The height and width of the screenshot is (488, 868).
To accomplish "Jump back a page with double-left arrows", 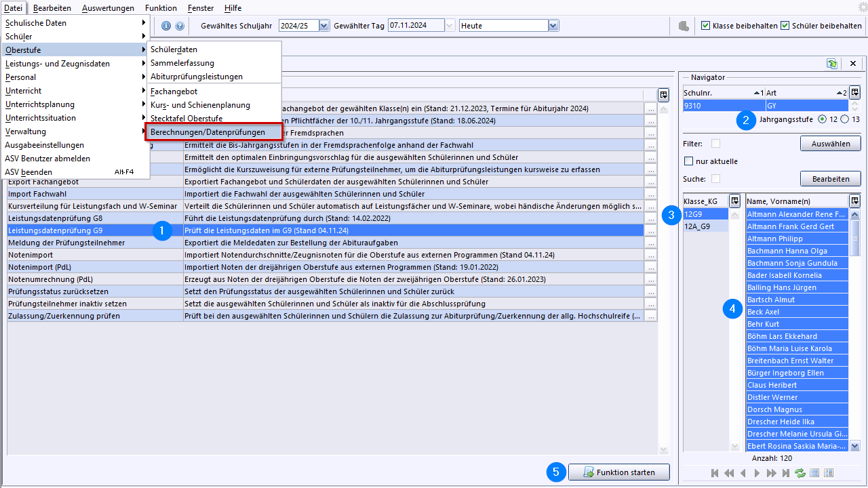I will coord(729,473).
